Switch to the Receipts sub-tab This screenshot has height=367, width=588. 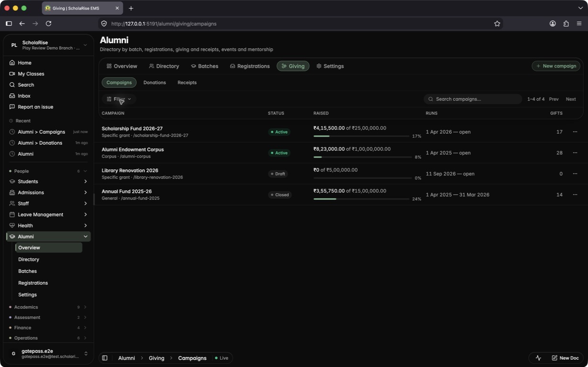[187, 83]
